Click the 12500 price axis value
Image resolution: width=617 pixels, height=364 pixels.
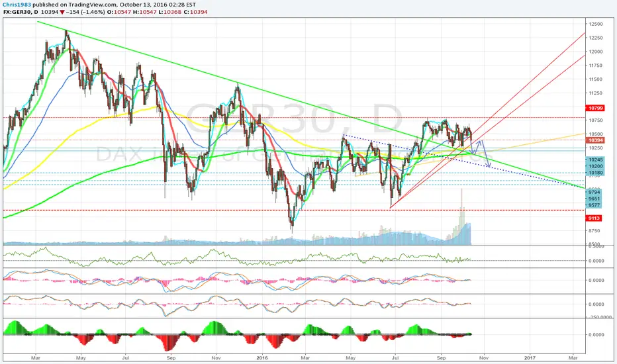coord(596,24)
